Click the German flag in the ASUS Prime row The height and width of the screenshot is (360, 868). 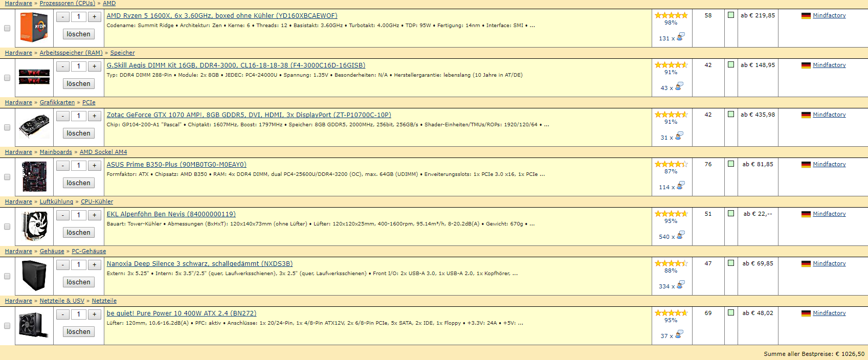click(x=806, y=165)
